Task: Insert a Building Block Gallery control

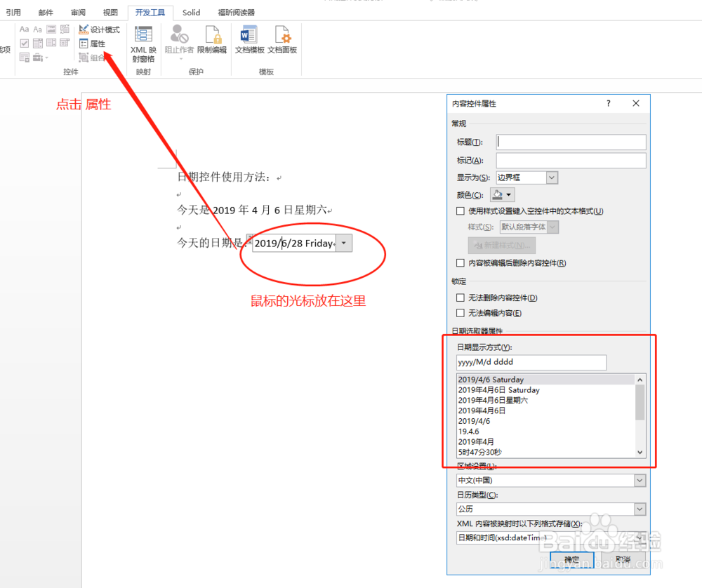Action: [x=65, y=29]
